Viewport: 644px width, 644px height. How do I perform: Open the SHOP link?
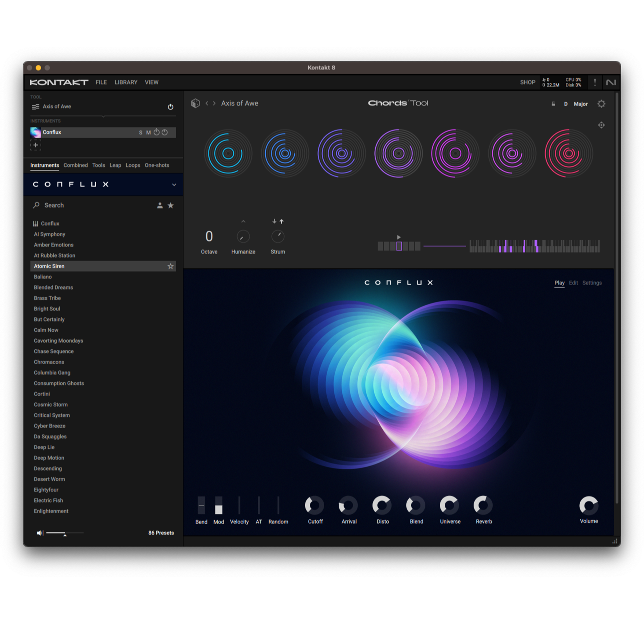527,82
